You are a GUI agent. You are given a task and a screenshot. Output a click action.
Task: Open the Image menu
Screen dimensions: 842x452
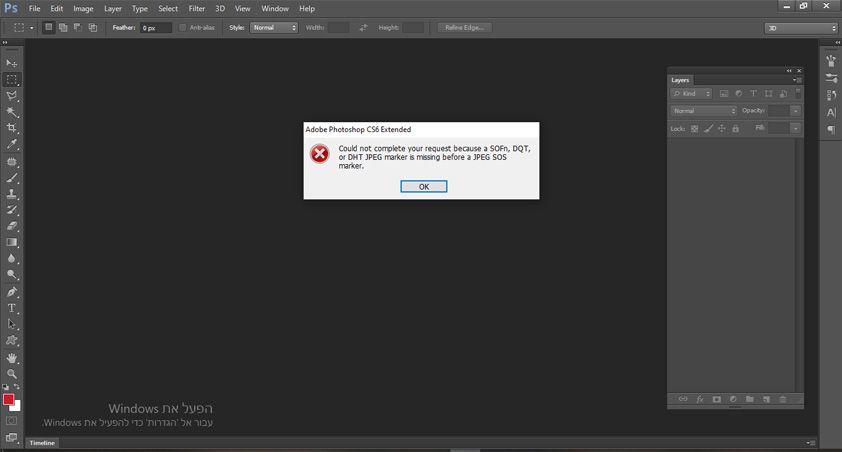tap(83, 9)
